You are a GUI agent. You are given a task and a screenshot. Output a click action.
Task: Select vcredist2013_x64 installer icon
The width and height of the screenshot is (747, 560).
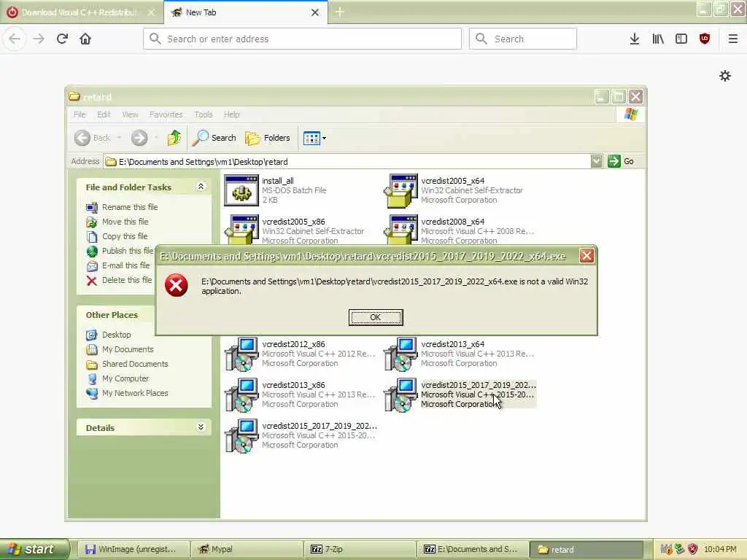point(400,354)
